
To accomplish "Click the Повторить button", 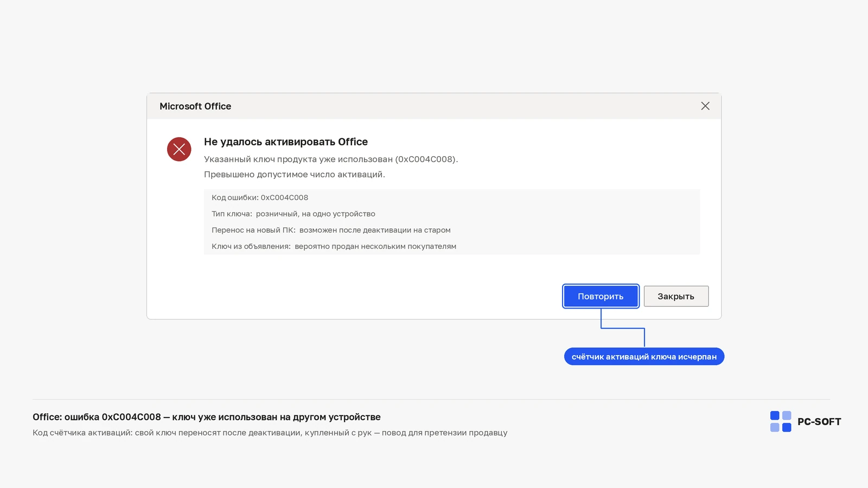I will [x=601, y=296].
